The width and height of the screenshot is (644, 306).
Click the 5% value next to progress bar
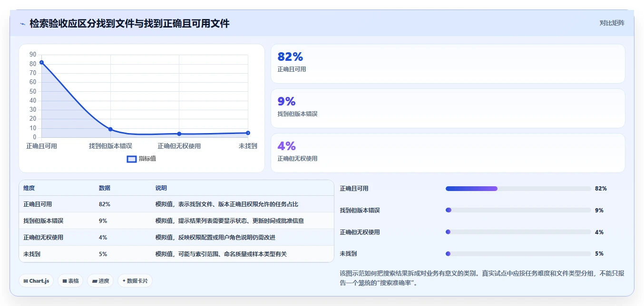tap(599, 254)
